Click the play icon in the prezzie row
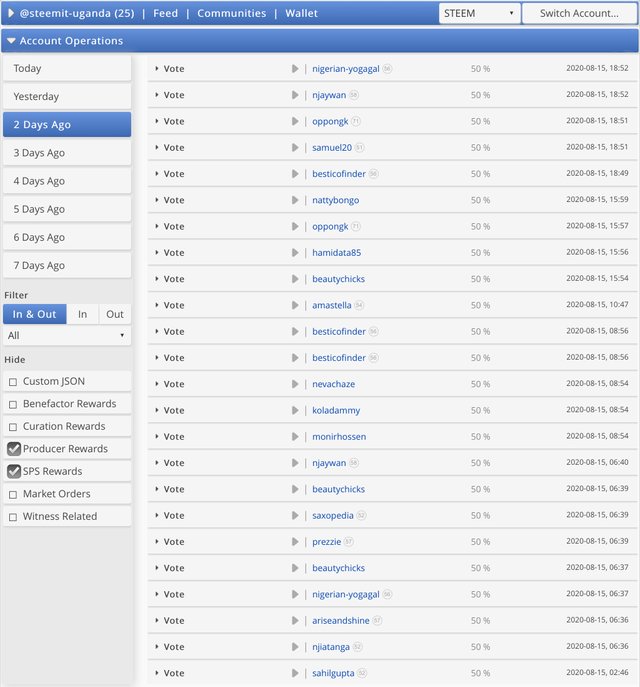The image size is (640, 687). pyautogui.click(x=295, y=542)
